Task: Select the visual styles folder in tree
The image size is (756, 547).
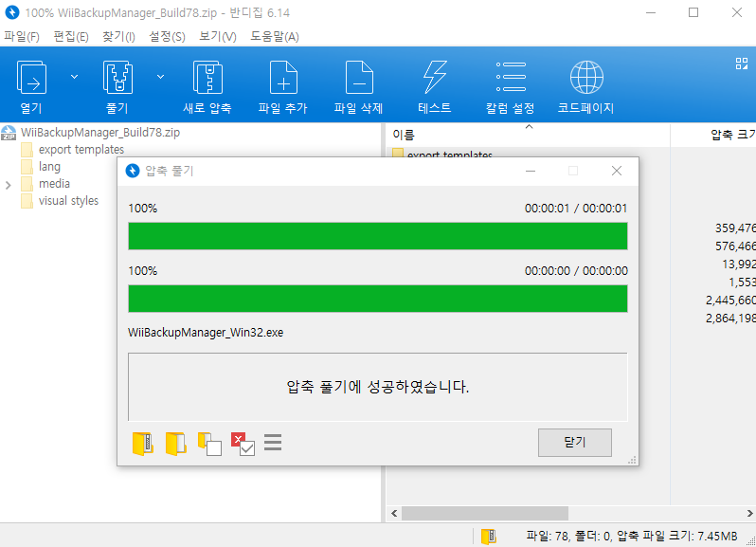Action: tap(68, 201)
